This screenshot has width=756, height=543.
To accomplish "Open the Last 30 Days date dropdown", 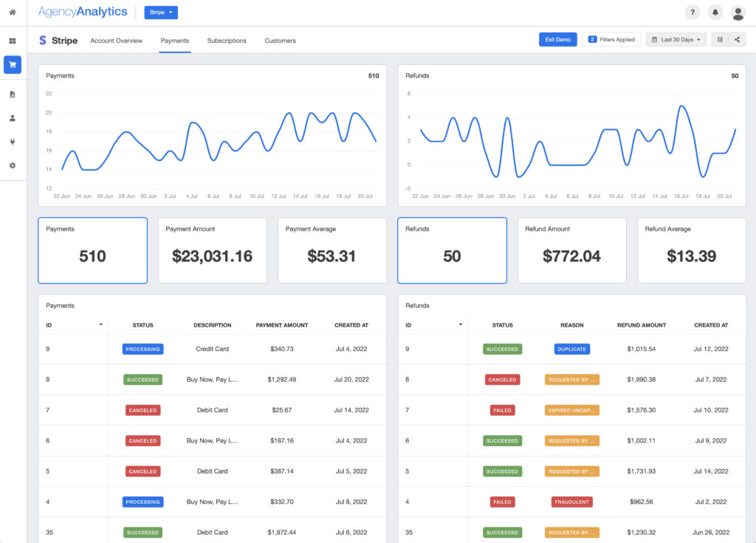I will tap(676, 40).
